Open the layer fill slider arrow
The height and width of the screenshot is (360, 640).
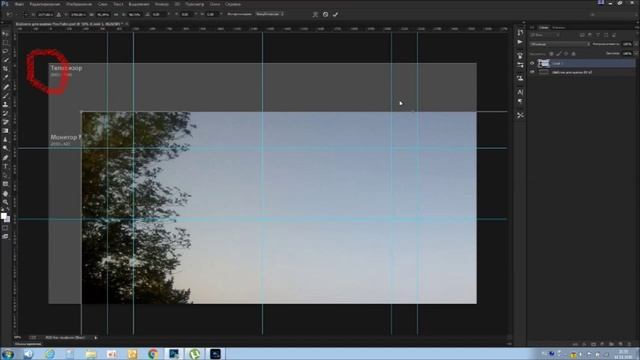[x=635, y=53]
